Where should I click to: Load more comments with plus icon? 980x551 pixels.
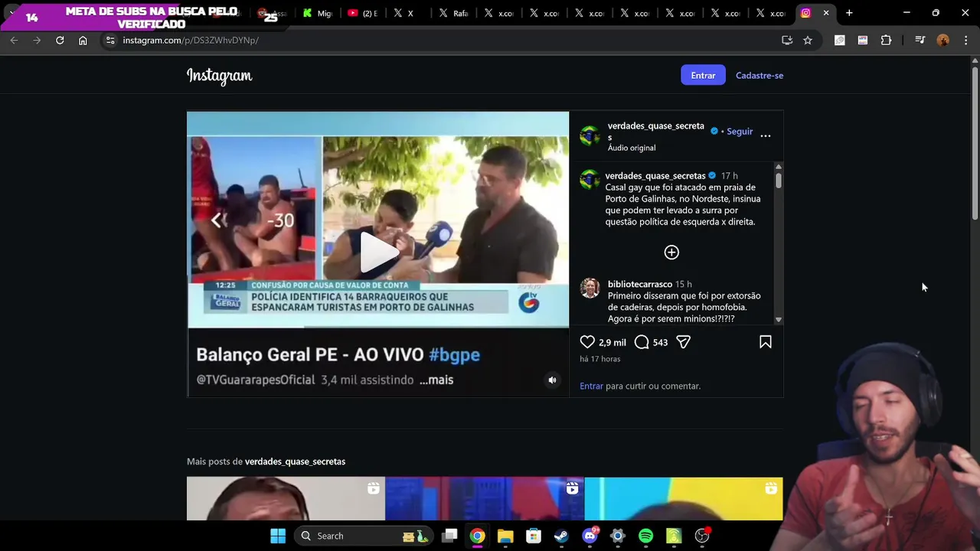[x=671, y=253]
